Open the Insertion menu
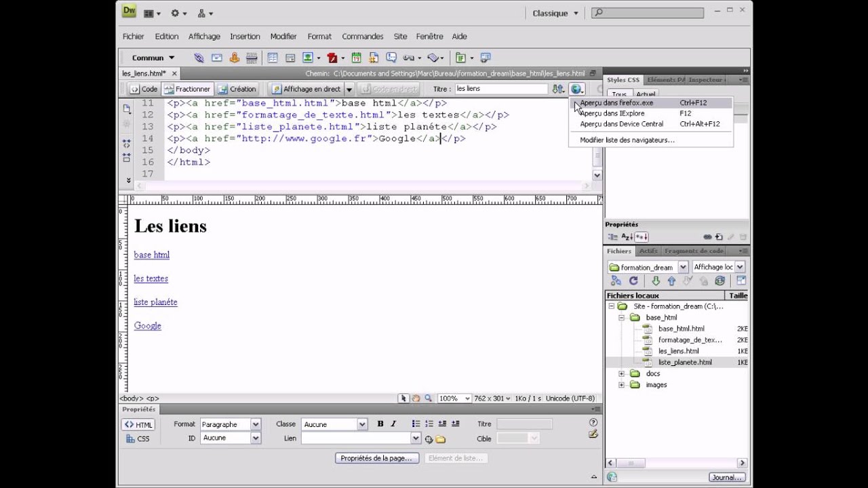 [245, 37]
